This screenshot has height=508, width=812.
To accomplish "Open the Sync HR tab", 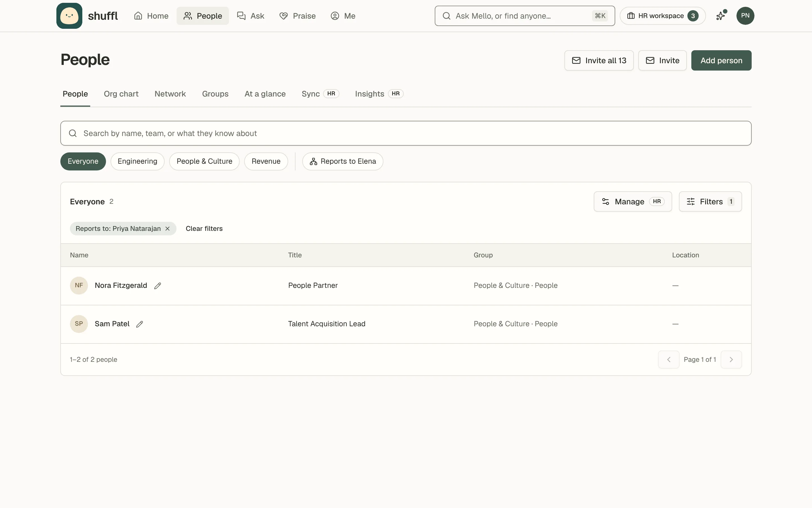I will click(x=320, y=94).
